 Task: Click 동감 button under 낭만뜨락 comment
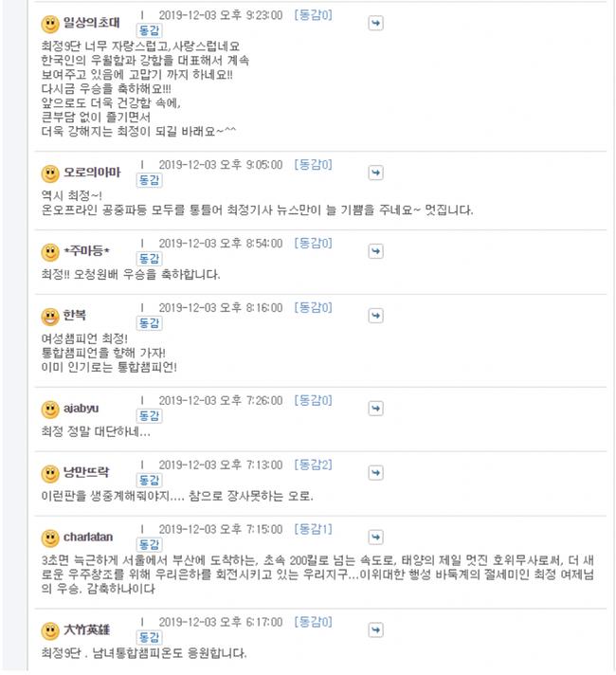tap(149, 480)
